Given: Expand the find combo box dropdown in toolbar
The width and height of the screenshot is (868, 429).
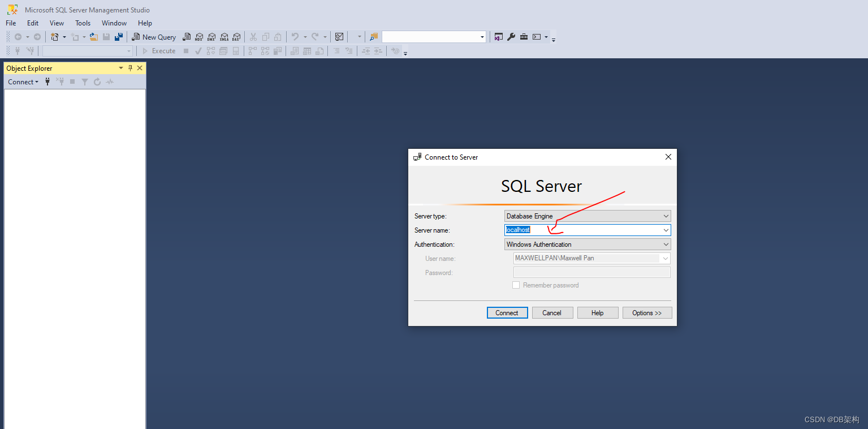Looking at the screenshot, I should click(482, 37).
